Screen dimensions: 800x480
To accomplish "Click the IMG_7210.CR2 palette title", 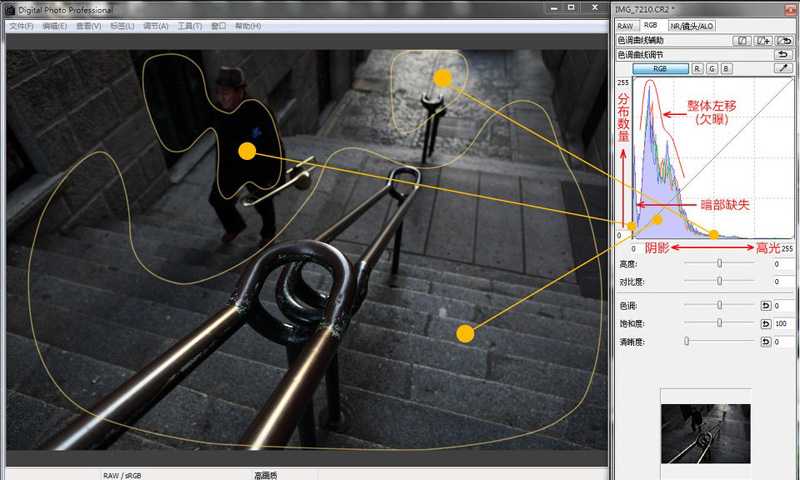I will tap(645, 9).
